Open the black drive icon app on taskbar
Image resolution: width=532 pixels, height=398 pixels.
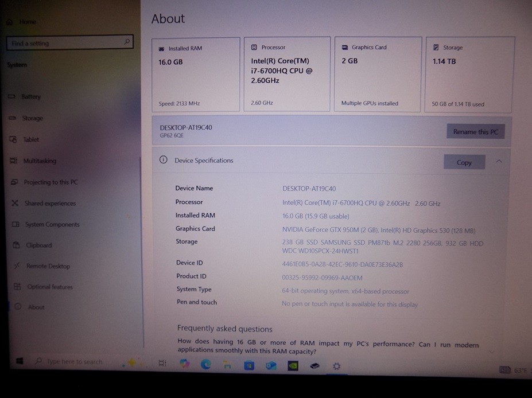click(315, 366)
